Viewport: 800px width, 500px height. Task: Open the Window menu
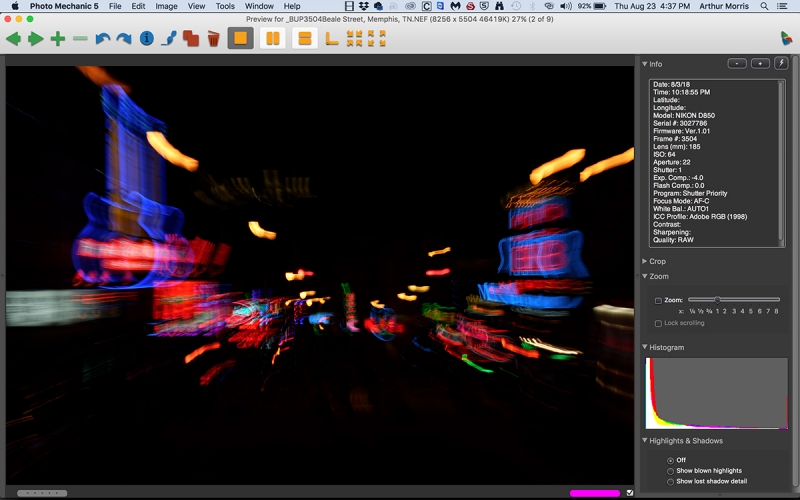coord(259,6)
